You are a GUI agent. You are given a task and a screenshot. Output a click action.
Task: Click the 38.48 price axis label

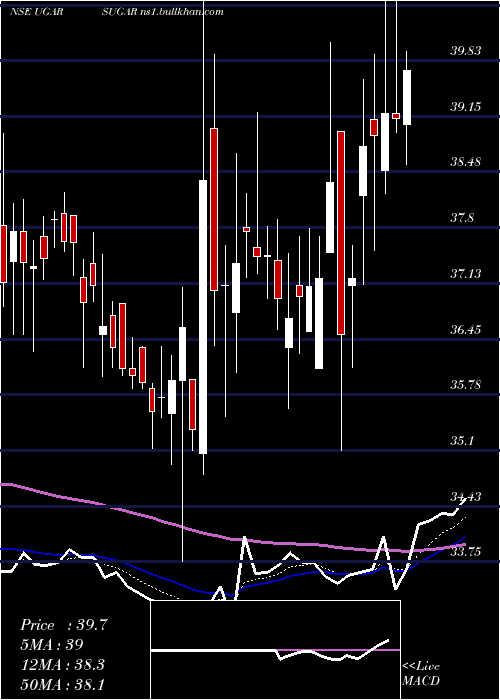(466, 162)
